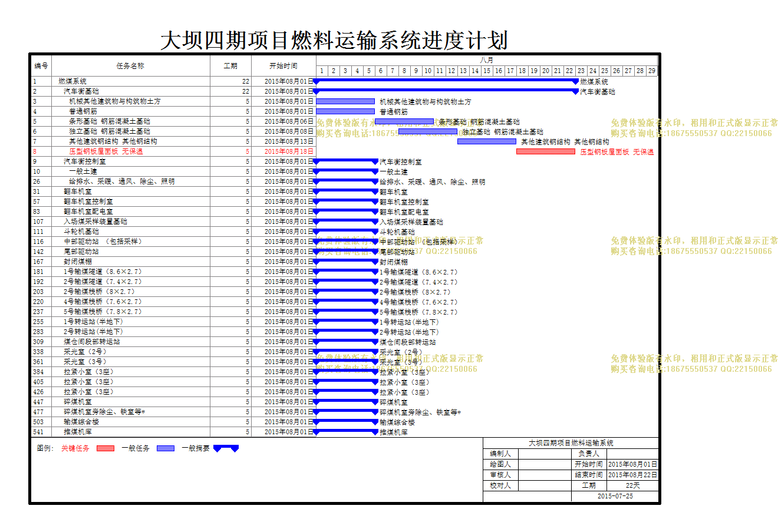Screen dimensions: 778x532
Task: Select task name 斗轮机基础 in the task list
Action: [x=81, y=232]
